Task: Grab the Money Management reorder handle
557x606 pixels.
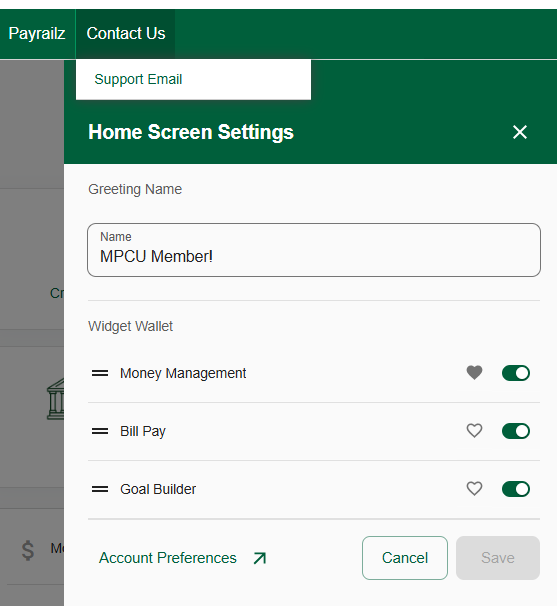Action: 100,373
